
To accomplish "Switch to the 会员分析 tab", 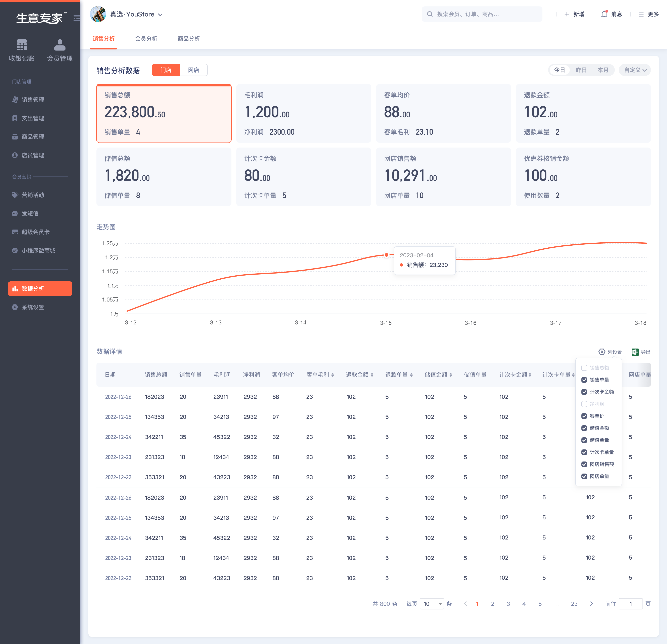I will 146,38.
